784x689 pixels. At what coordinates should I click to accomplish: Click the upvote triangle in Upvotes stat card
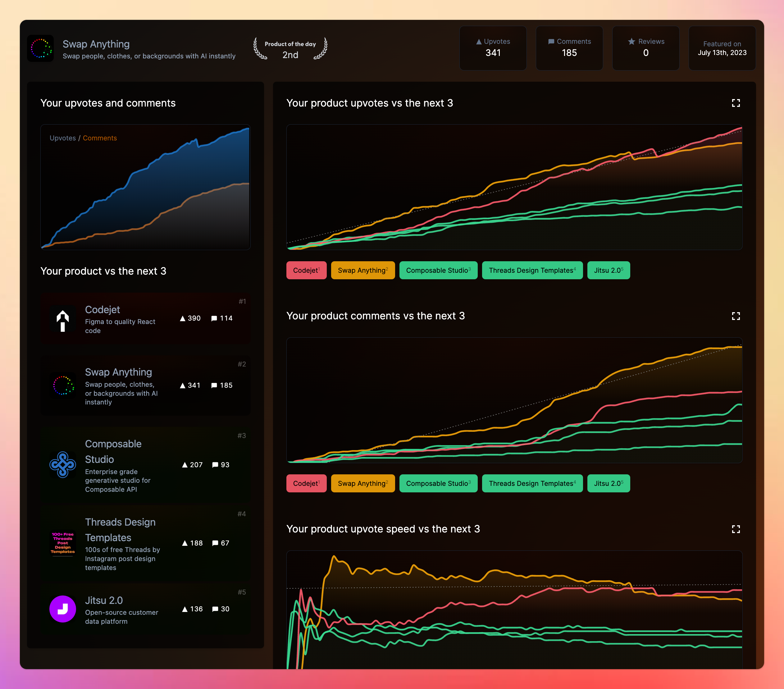(479, 42)
